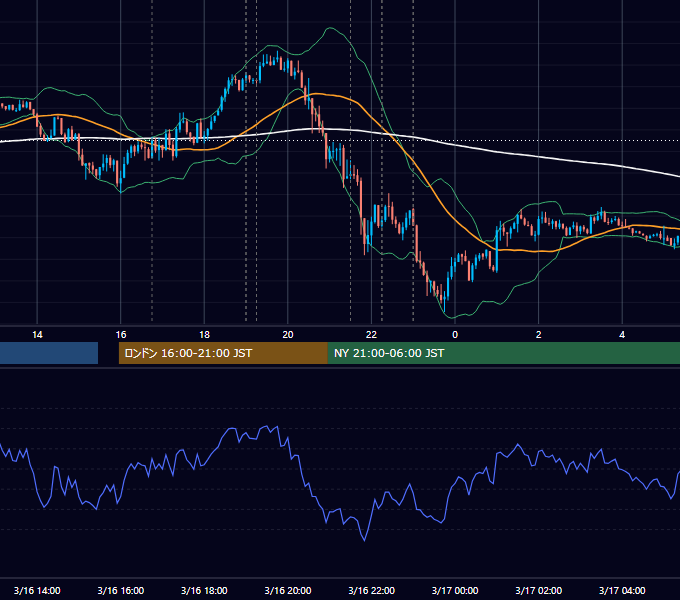This screenshot has height=600, width=680.
Task: Click the 3/16 16:00 date label
Action: point(121,590)
